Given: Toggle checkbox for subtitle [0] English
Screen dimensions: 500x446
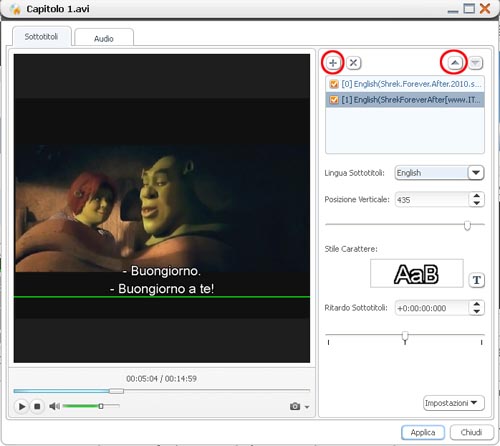Looking at the screenshot, I should coord(333,84).
